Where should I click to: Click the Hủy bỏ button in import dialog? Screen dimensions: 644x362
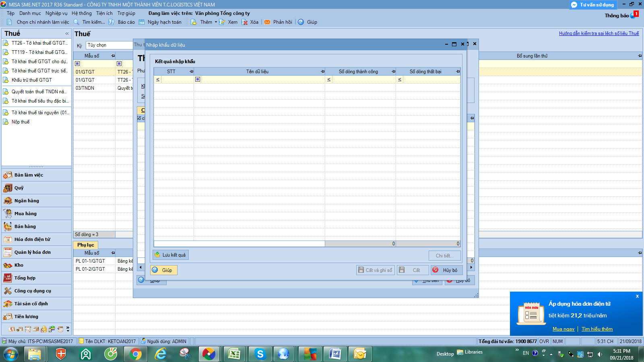point(446,270)
